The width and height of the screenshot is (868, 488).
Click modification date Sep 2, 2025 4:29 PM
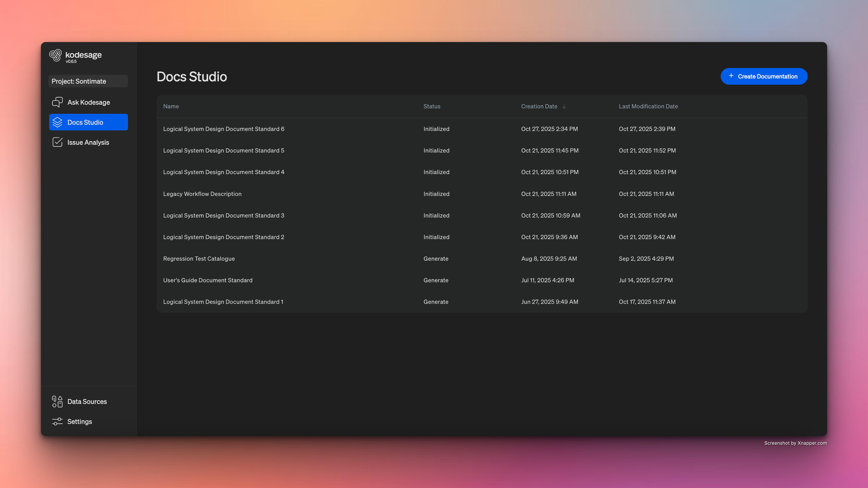click(x=647, y=259)
